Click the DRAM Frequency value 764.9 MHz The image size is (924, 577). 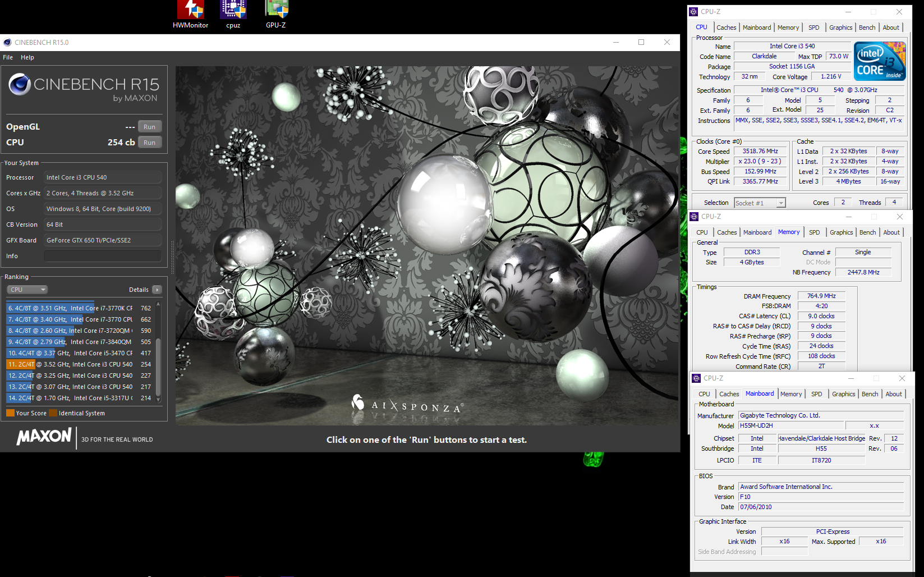pyautogui.click(x=821, y=296)
